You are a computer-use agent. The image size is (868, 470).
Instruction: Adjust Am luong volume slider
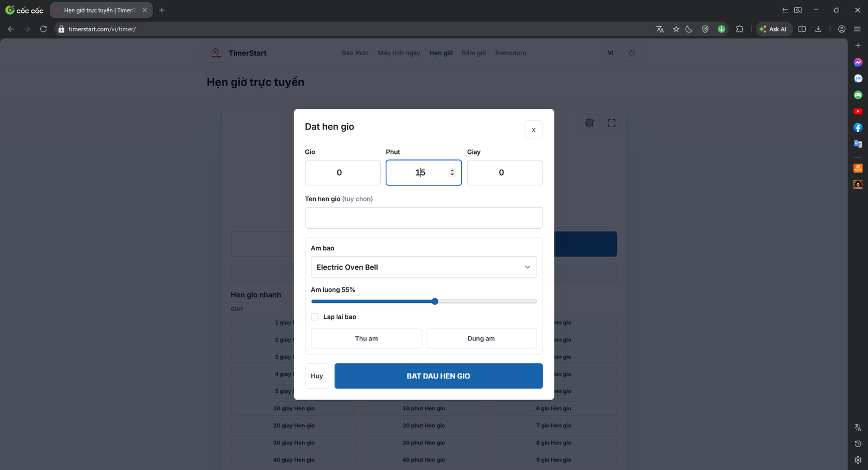[424, 301]
